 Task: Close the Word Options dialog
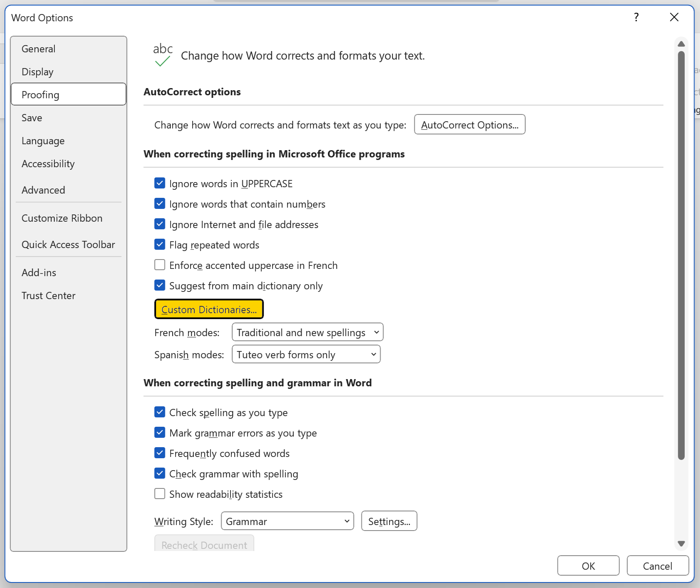pos(674,17)
